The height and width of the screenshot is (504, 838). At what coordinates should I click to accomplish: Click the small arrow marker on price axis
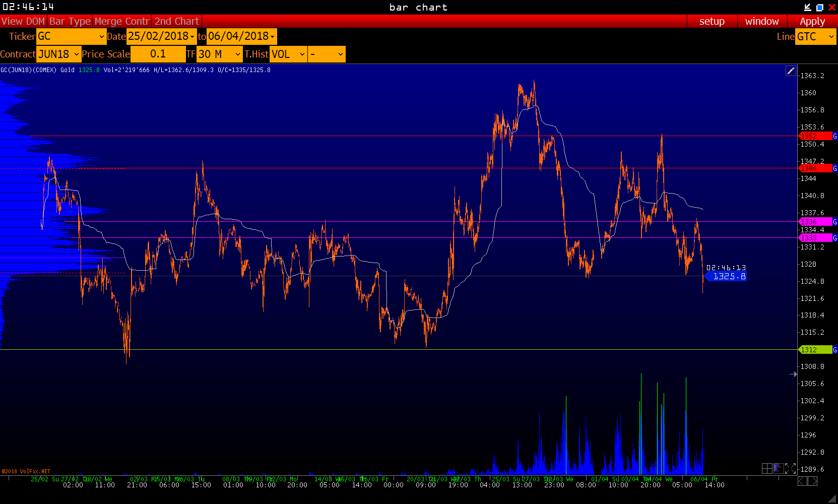(x=793, y=374)
